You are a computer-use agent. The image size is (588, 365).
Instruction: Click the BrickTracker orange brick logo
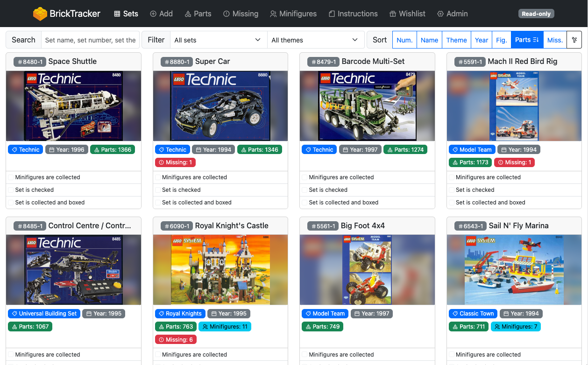point(40,14)
